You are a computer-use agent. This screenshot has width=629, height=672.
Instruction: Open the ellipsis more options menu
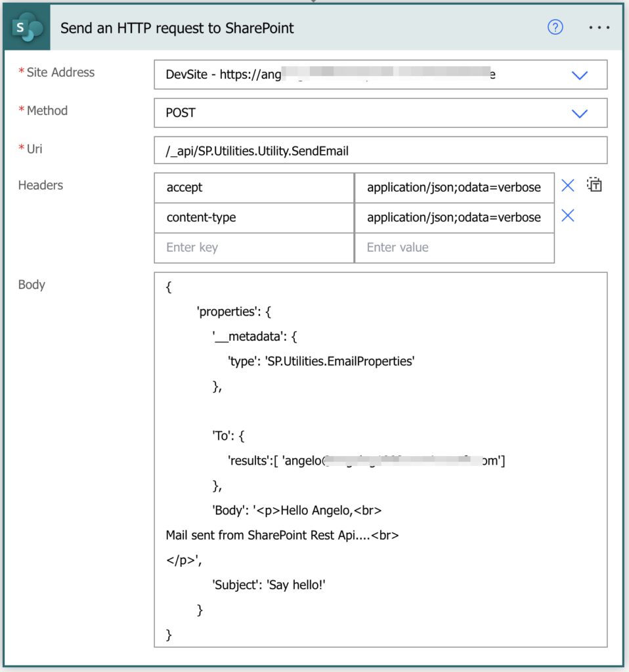pyautogui.click(x=599, y=28)
